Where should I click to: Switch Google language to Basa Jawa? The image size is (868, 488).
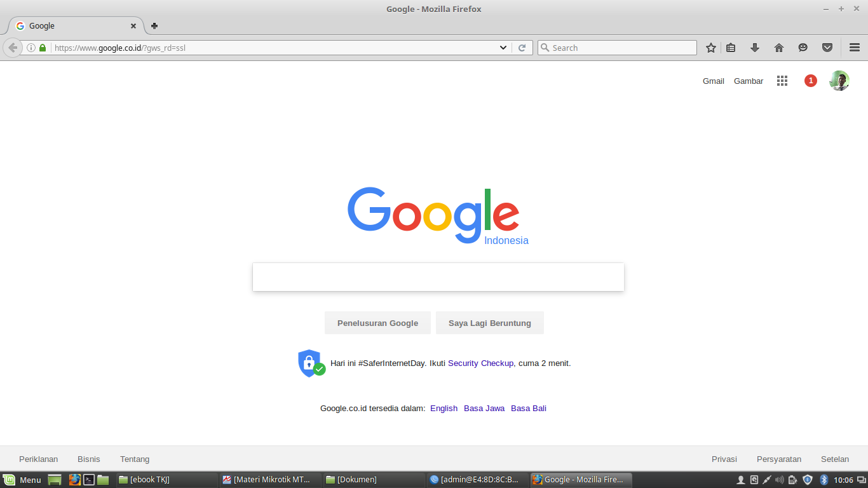(x=484, y=409)
